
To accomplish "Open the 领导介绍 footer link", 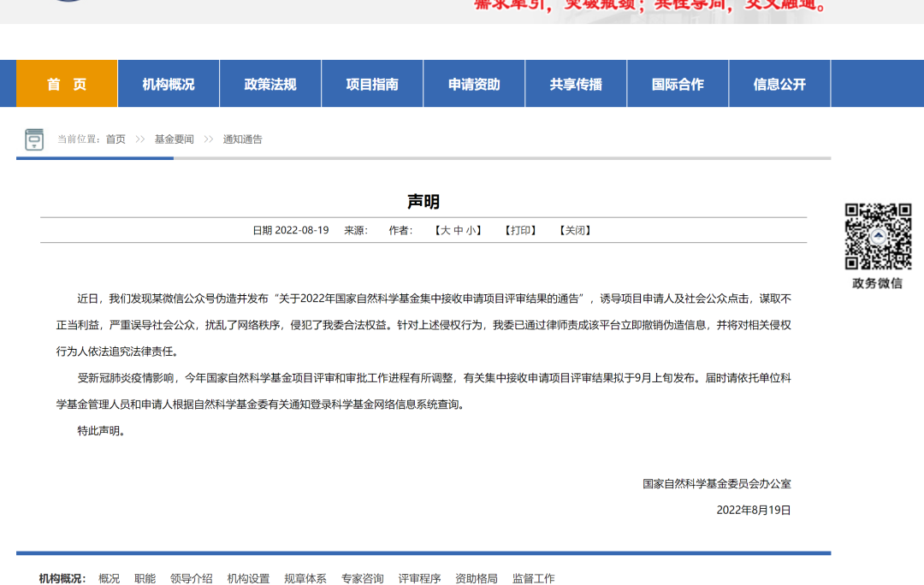I will point(191,578).
